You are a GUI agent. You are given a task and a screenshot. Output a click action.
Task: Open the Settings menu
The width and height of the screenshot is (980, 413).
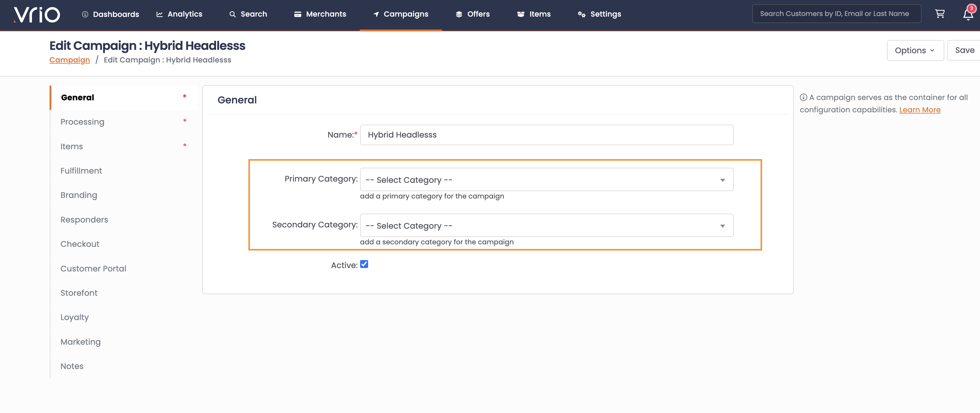click(600, 14)
